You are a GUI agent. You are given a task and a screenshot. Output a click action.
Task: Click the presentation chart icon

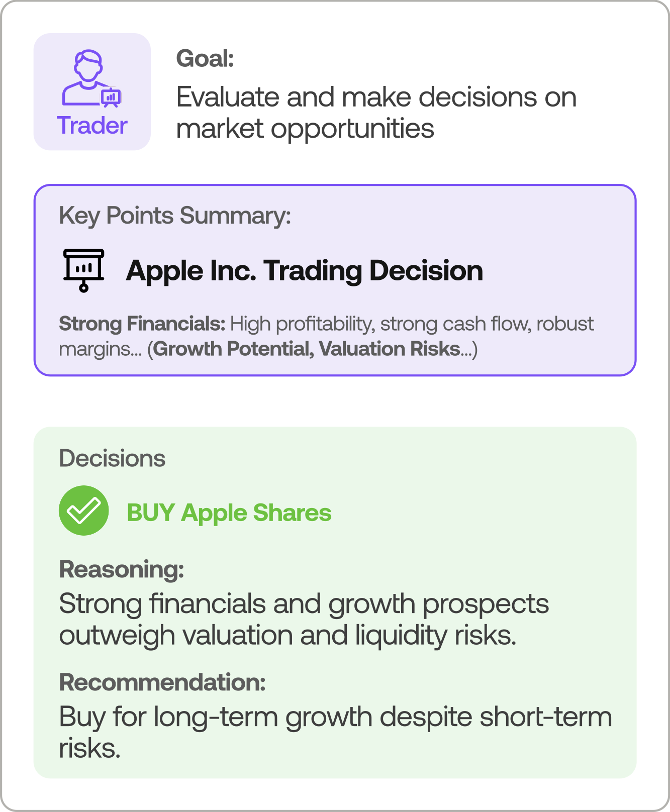pos(83,270)
